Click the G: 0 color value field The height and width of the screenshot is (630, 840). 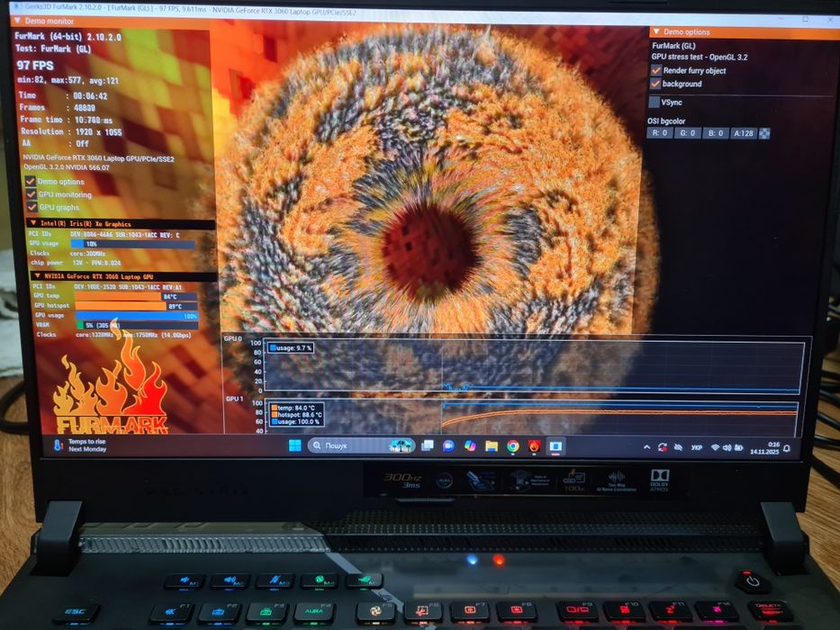coord(687,133)
